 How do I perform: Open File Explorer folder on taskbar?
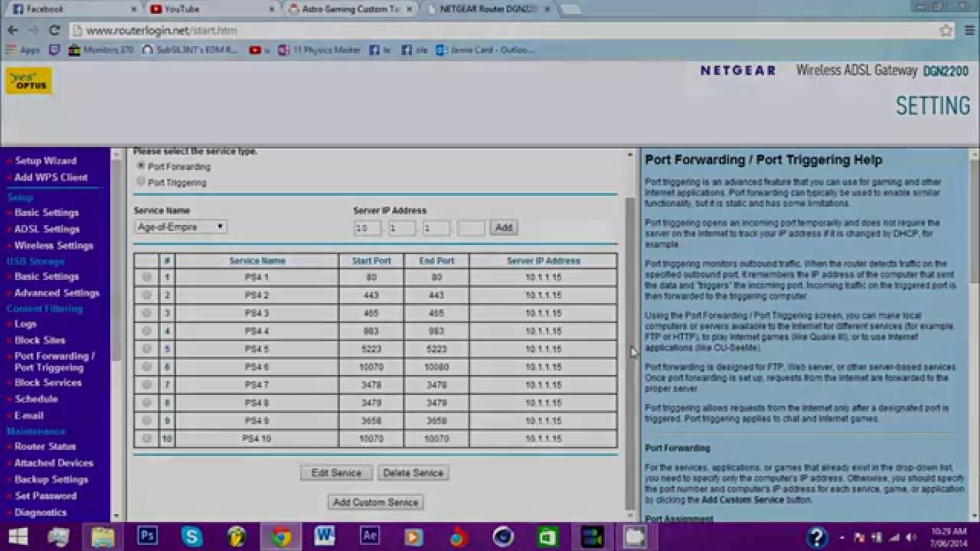click(x=103, y=537)
